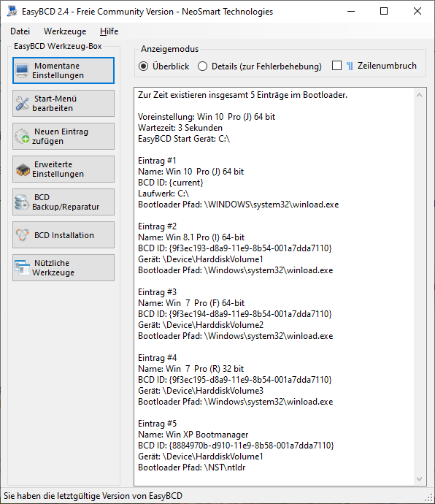The image size is (435, 504).
Task: Click the wrench icon for Start-Menü bearbeiten
Action: (x=22, y=104)
